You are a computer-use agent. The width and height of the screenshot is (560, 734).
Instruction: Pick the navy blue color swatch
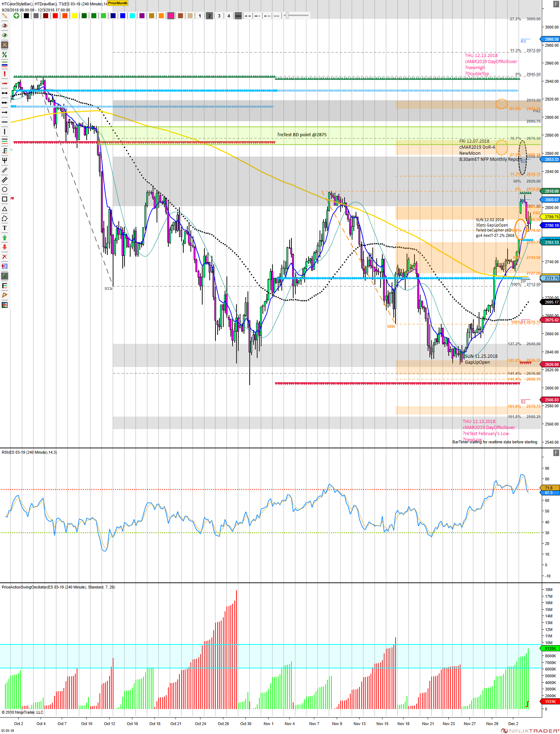[x=113, y=16]
